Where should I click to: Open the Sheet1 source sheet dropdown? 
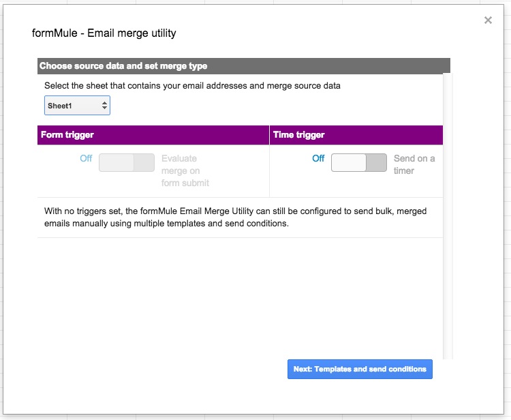click(77, 105)
